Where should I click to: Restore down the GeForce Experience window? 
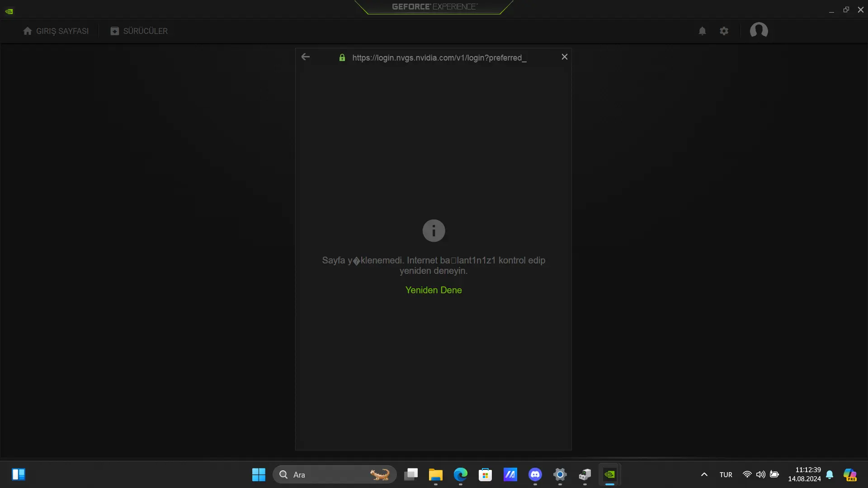pyautogui.click(x=846, y=9)
